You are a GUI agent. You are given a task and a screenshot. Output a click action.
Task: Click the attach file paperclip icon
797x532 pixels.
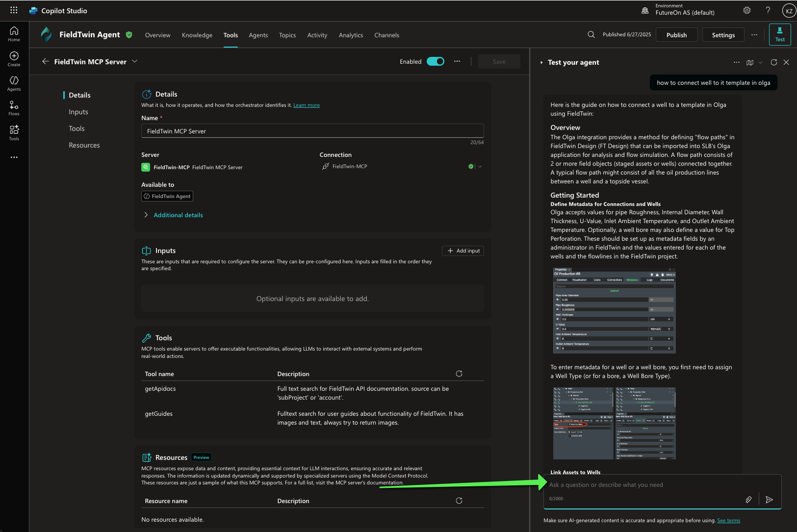coord(748,500)
